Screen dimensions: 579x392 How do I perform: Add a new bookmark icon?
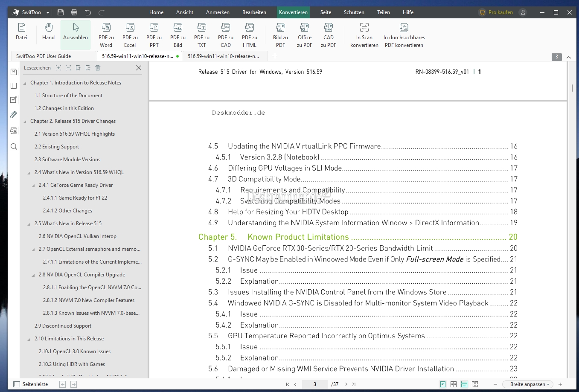click(x=78, y=68)
